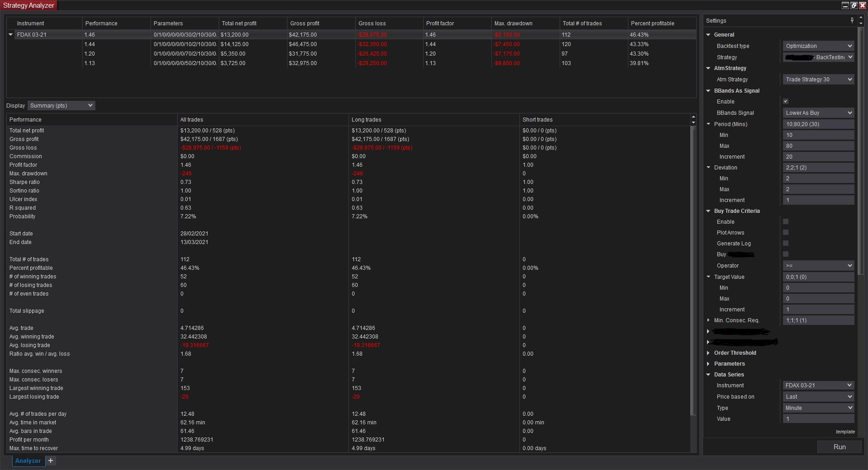
Task: Collapse the AtmStrategy section
Action: click(708, 68)
